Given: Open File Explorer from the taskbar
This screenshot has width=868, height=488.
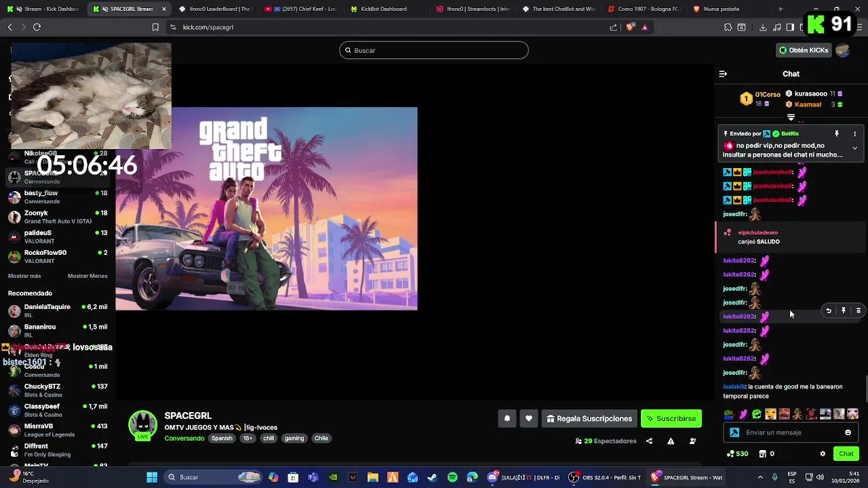Looking at the screenshot, I should click(x=372, y=478).
